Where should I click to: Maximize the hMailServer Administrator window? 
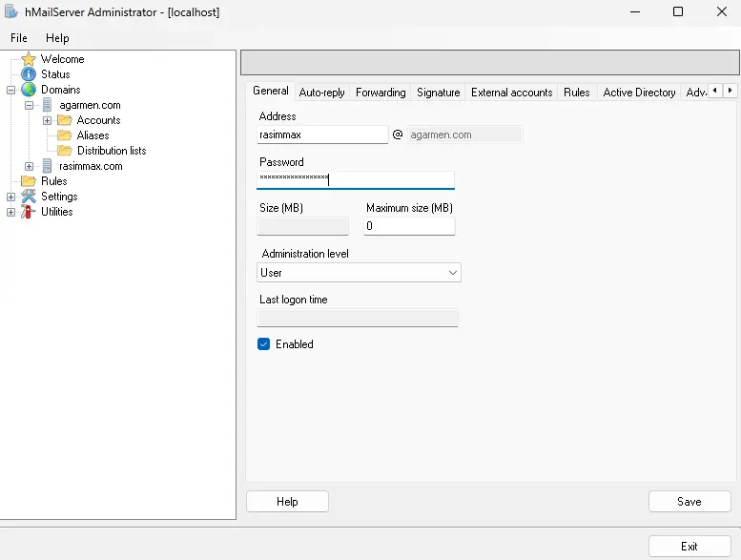(678, 11)
